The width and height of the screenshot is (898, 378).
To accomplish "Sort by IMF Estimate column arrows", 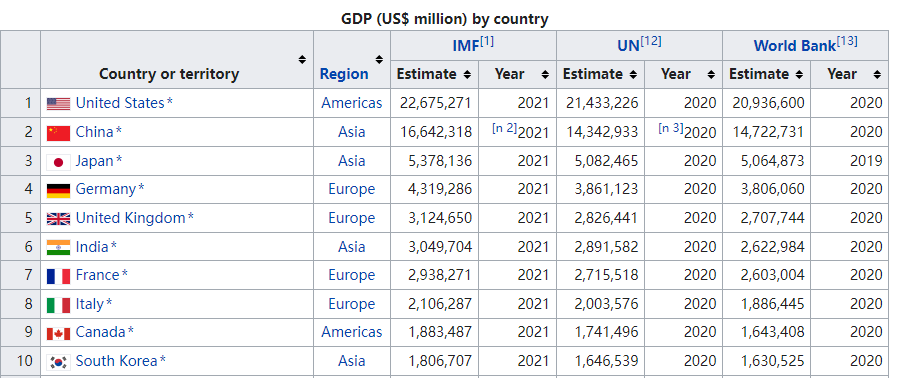I will [467, 74].
